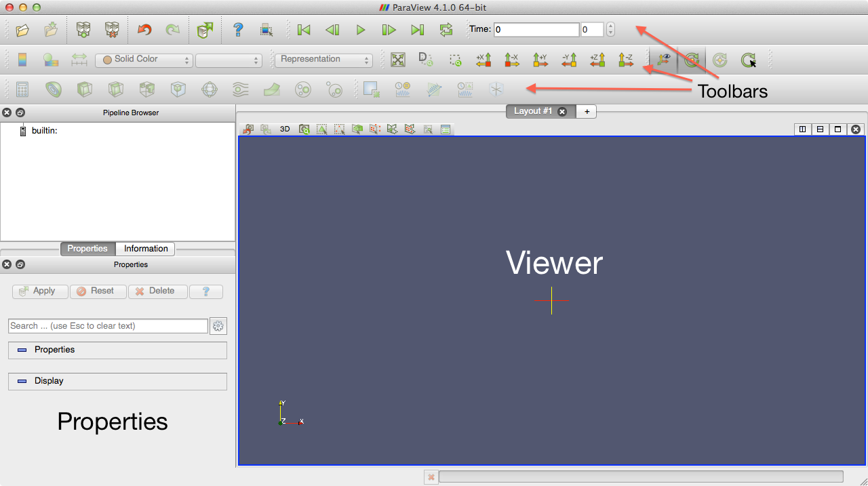The height and width of the screenshot is (486, 868).
Task: Collapse the Display section
Action: [x=22, y=381]
